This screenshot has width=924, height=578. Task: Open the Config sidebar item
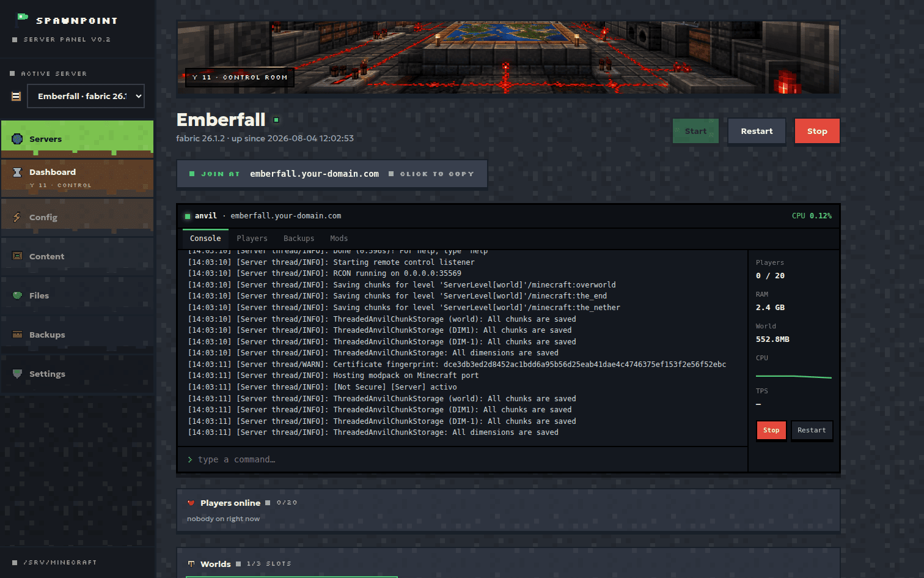coord(77,217)
